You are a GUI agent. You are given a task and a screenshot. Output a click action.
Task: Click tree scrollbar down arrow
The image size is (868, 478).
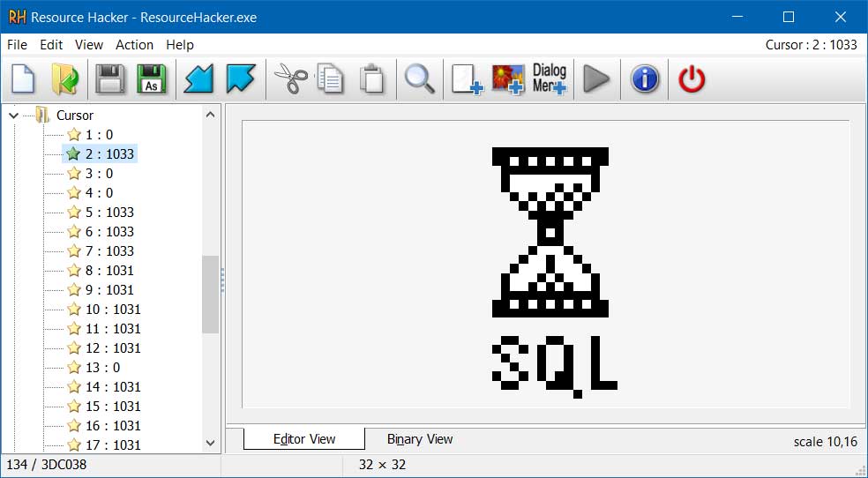coord(210,443)
